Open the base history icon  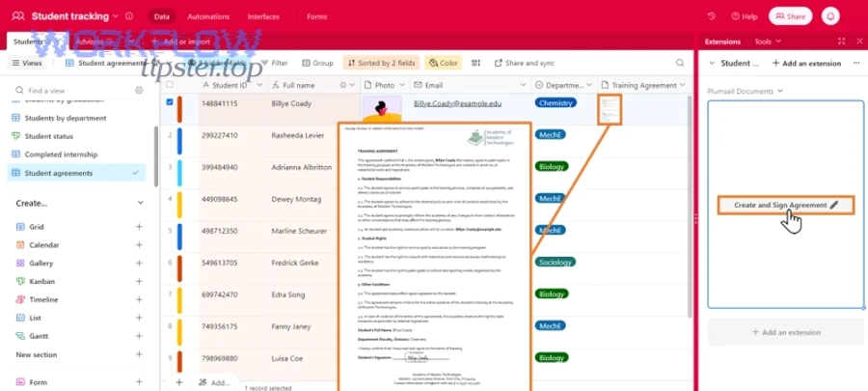point(712,16)
